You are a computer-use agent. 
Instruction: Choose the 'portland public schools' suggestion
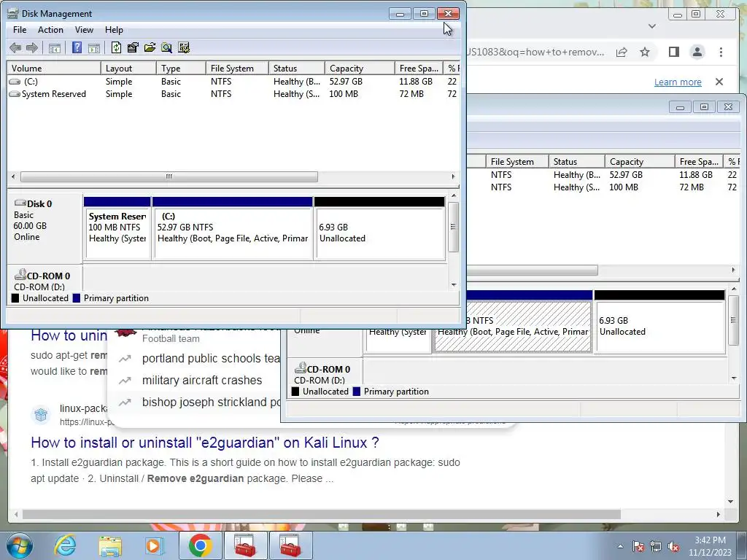tap(211, 358)
